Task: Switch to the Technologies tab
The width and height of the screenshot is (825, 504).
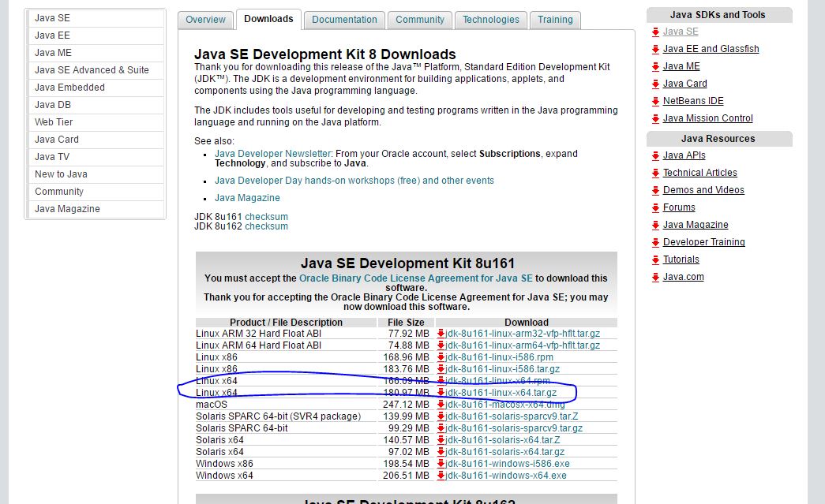Action: click(490, 20)
